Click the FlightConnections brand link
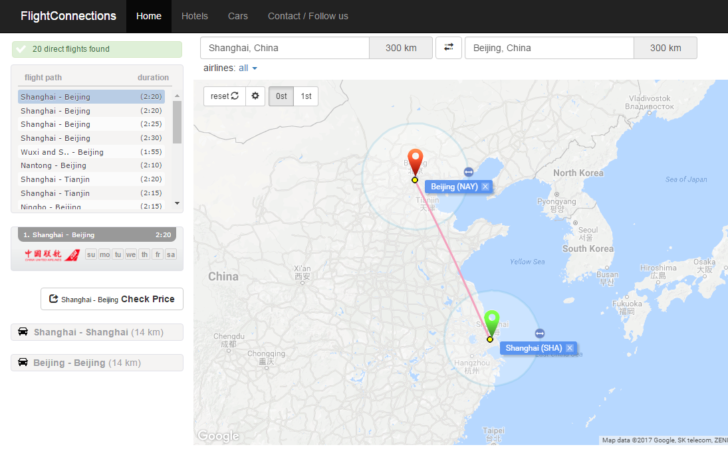728x459 pixels. [x=68, y=16]
